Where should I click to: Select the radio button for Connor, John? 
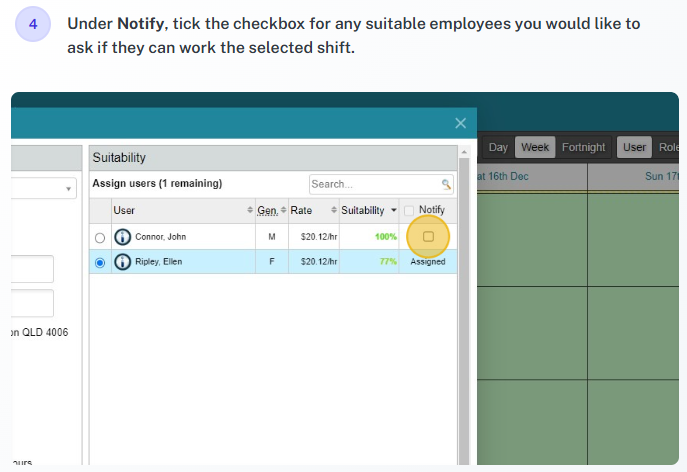click(x=100, y=238)
